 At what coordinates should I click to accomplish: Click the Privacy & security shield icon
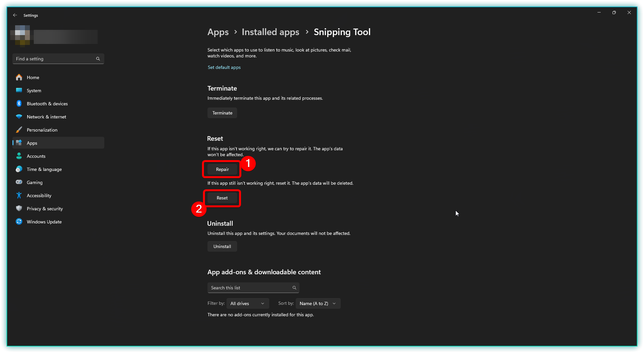tap(19, 209)
